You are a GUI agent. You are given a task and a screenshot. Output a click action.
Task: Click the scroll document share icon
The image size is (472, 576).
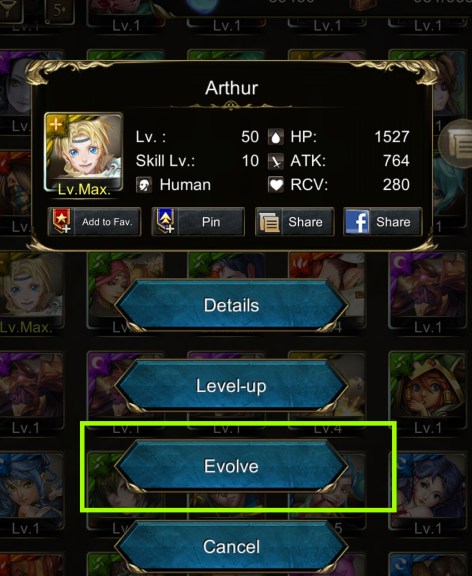(x=269, y=222)
